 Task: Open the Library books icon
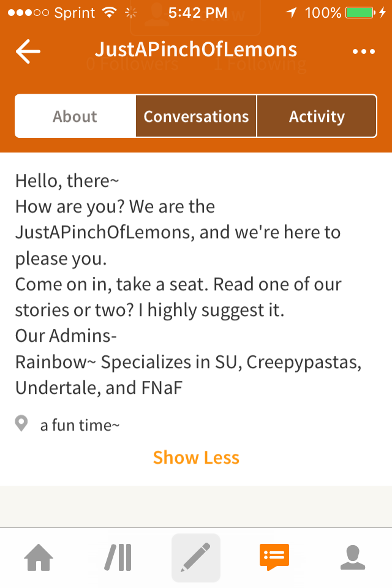point(118,557)
